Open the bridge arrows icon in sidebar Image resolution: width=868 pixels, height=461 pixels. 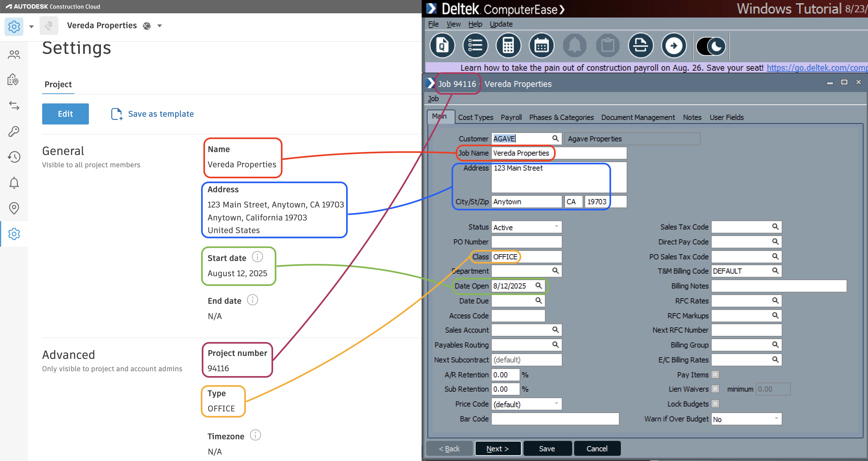14,106
